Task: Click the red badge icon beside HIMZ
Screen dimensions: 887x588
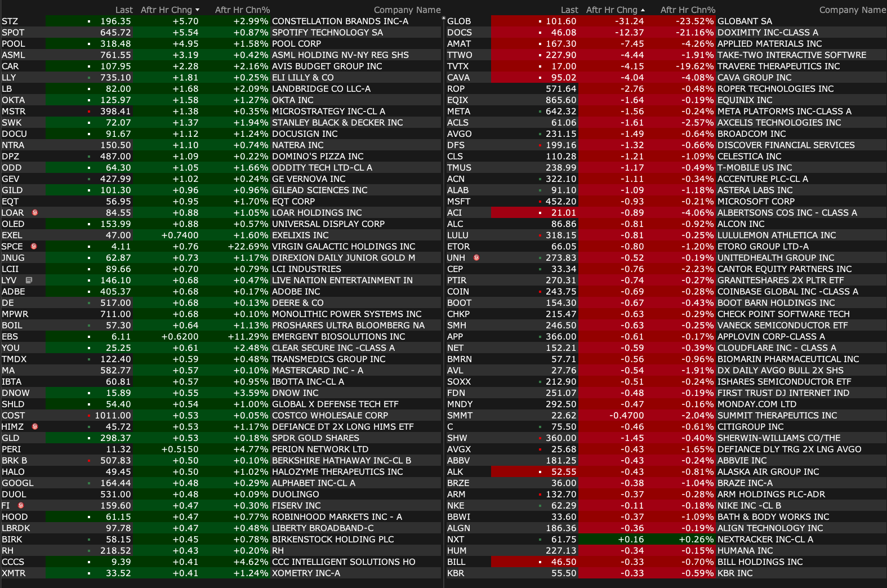Action: coord(35,427)
